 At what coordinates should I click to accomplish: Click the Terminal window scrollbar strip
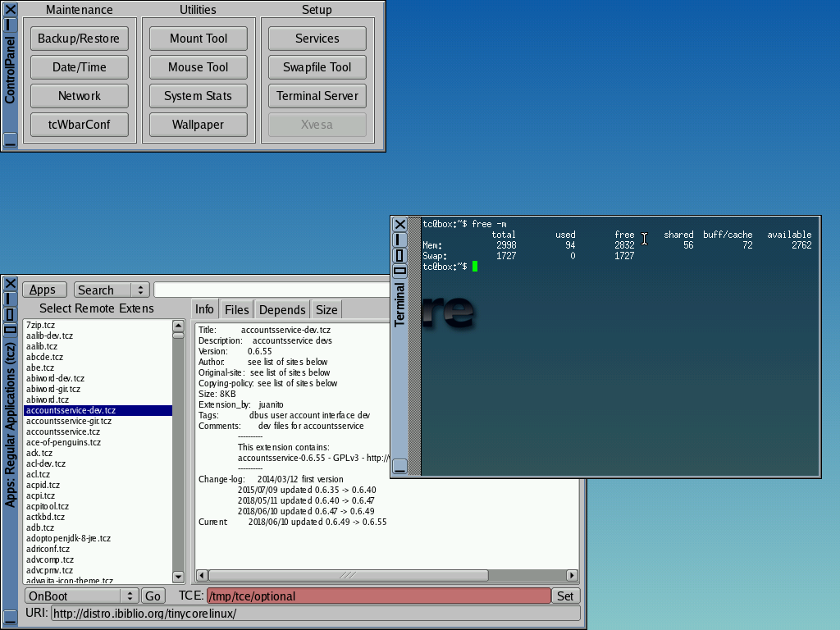(414, 346)
